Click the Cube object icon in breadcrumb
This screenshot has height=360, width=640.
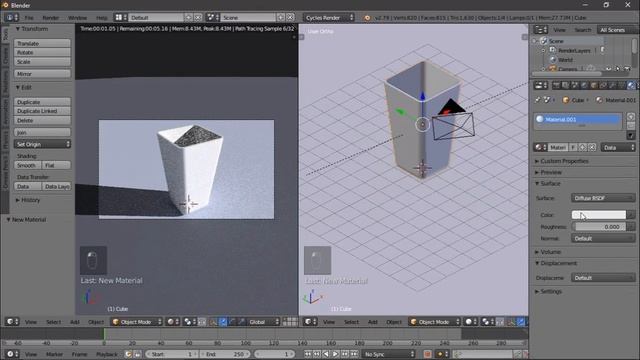[565, 100]
